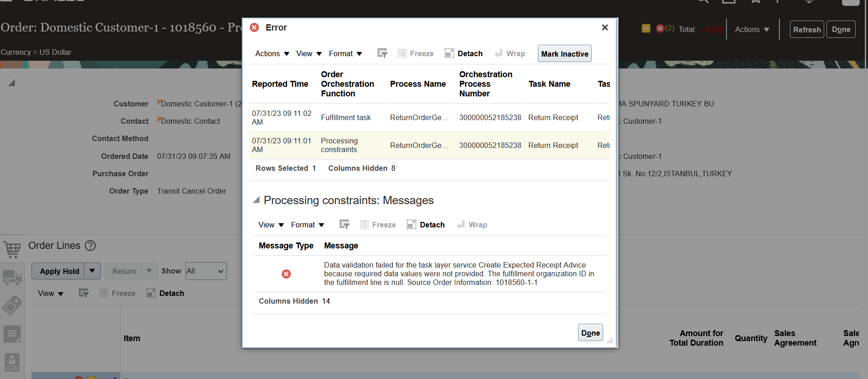Open Format menu in Error dialog top toolbar
Image resolution: width=868 pixels, height=379 pixels.
click(x=346, y=53)
